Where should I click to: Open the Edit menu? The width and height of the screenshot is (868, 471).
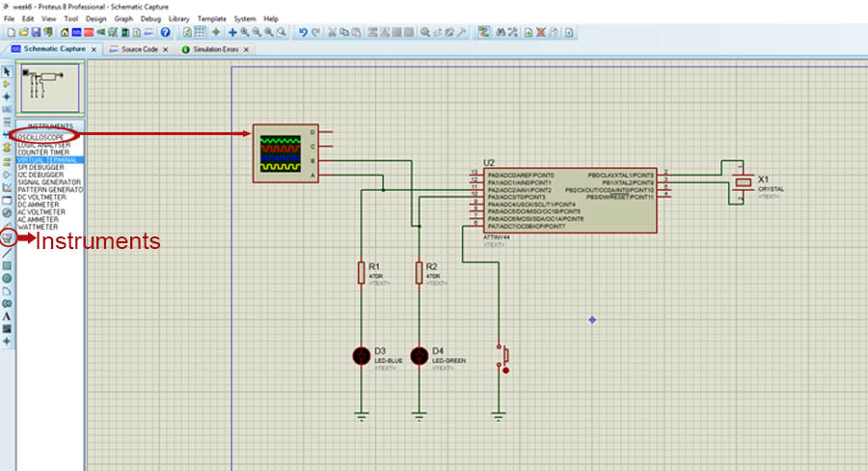(x=28, y=19)
